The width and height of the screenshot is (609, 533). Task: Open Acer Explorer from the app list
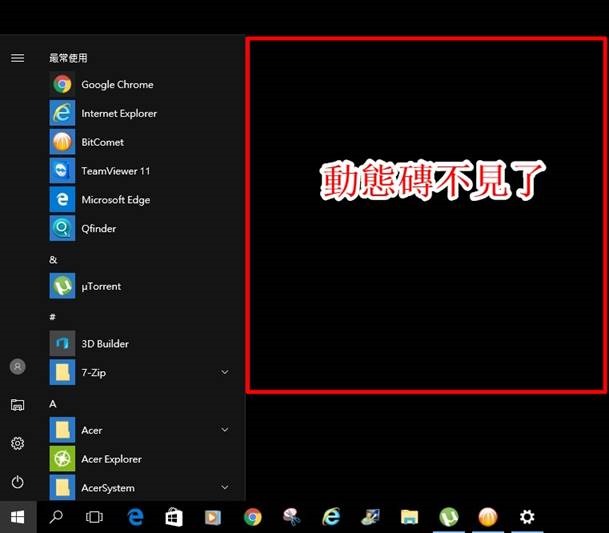click(140, 459)
